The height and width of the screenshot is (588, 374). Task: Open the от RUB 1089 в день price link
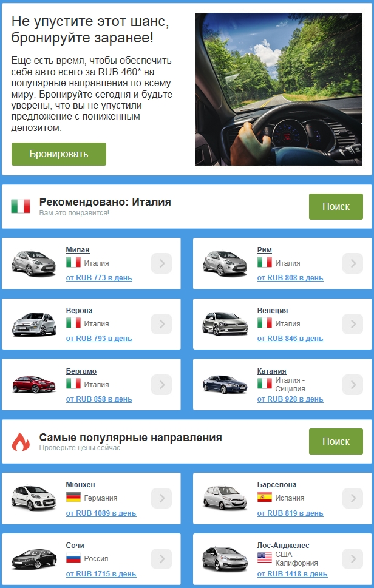click(101, 513)
